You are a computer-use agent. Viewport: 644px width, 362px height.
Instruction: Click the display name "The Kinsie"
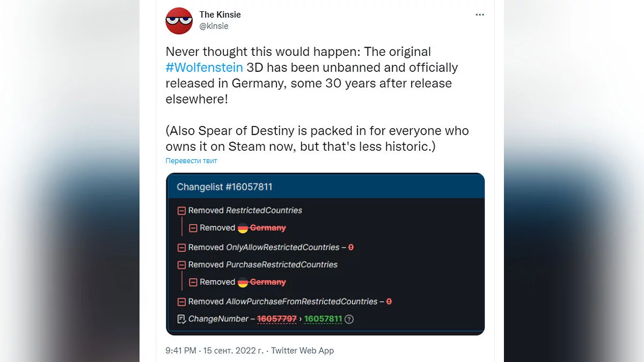(220, 14)
